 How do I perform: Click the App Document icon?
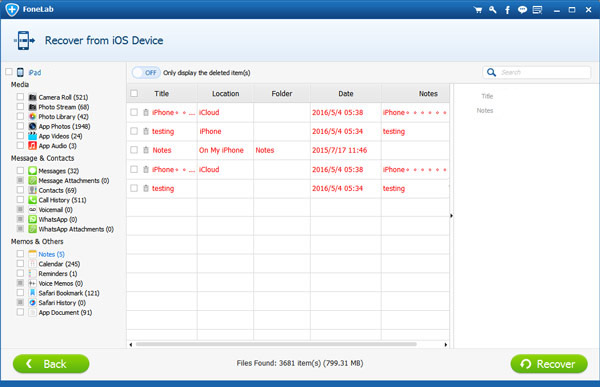33,312
